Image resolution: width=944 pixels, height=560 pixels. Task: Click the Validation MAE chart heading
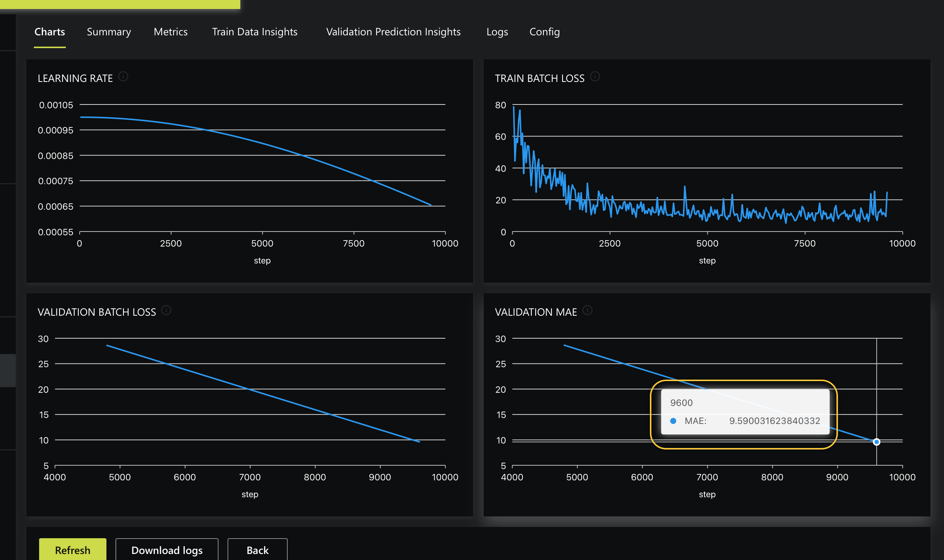point(536,312)
